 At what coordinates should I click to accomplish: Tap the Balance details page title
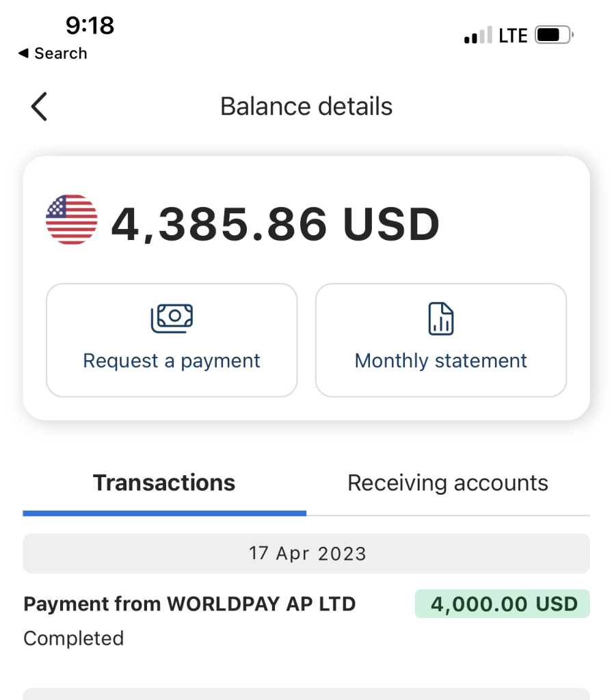[306, 107]
